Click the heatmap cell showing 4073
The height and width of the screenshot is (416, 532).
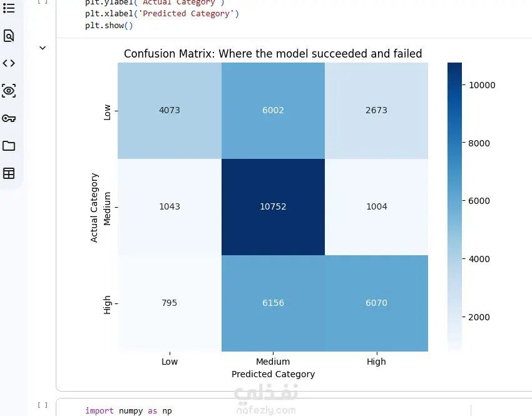(x=170, y=110)
